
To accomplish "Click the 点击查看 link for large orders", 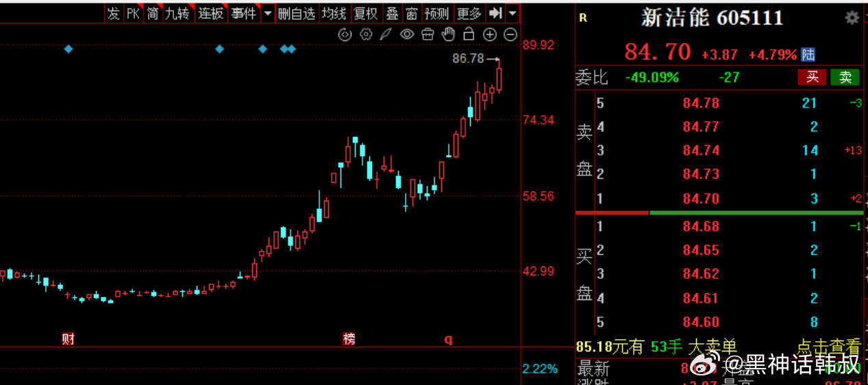I will (828, 347).
